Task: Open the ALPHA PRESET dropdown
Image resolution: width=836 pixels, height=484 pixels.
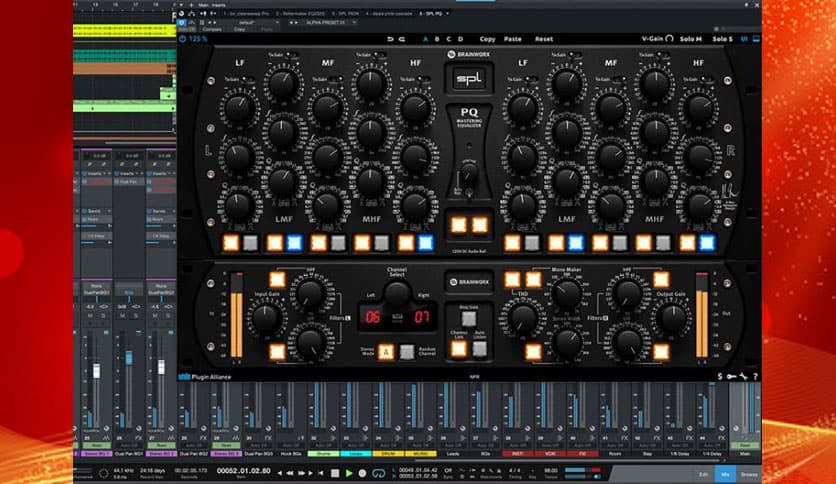Action: coord(329,23)
